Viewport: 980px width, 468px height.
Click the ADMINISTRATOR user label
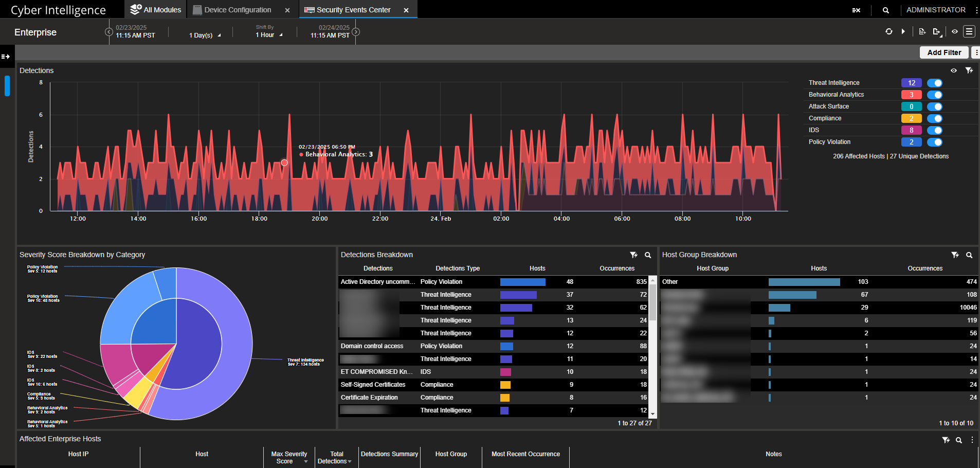935,10
